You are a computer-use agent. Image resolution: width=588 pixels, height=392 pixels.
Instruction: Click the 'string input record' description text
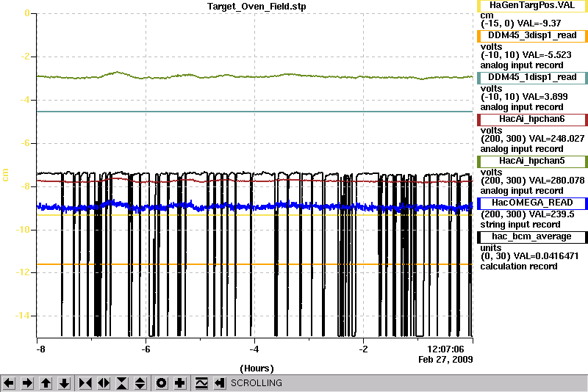(x=520, y=225)
